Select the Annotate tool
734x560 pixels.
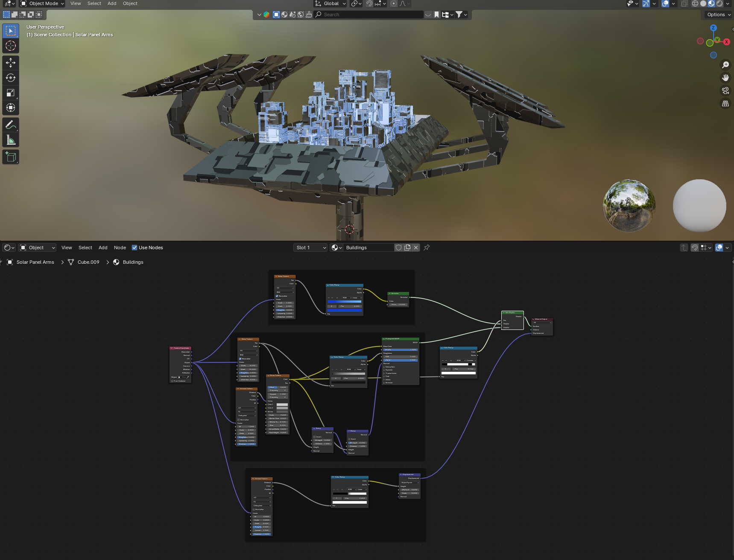[x=11, y=125]
